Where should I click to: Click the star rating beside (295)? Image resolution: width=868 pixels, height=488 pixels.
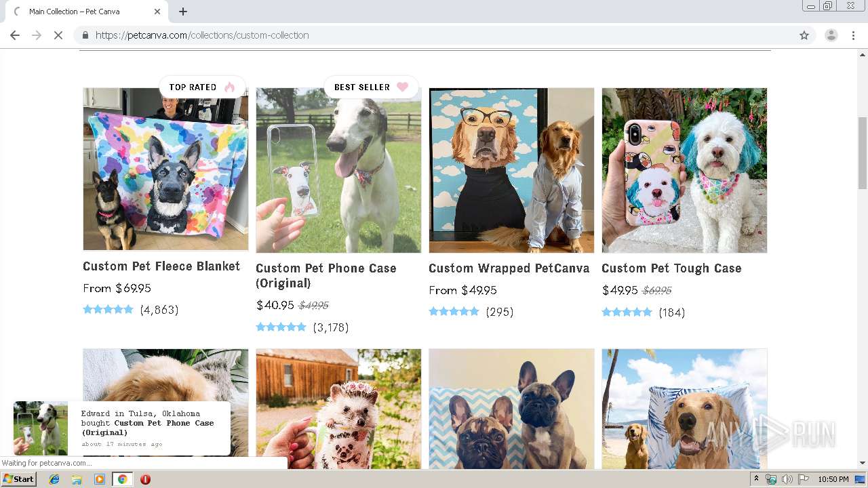(x=454, y=312)
